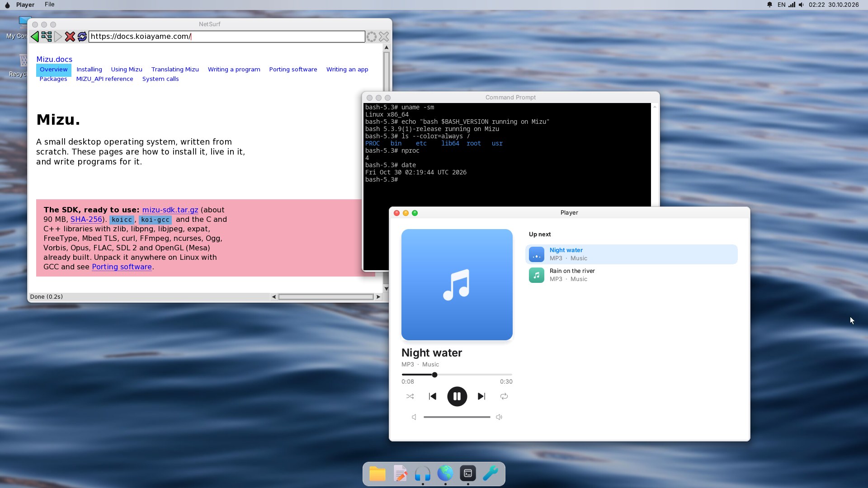
Task: Open text editor from the dock
Action: point(400,474)
